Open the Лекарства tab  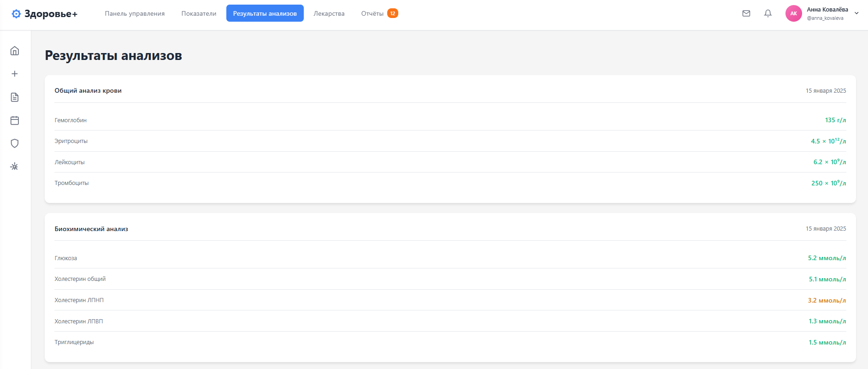click(x=329, y=13)
